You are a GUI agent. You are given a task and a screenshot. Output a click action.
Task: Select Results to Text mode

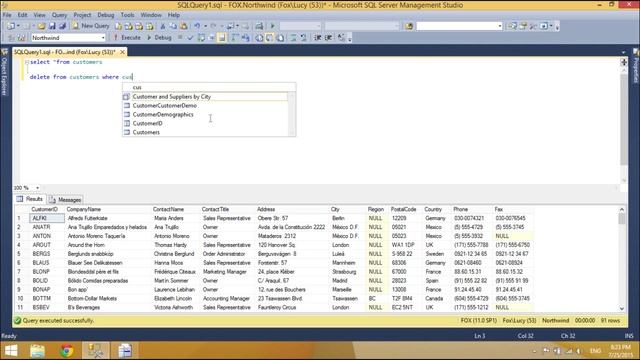(259, 38)
